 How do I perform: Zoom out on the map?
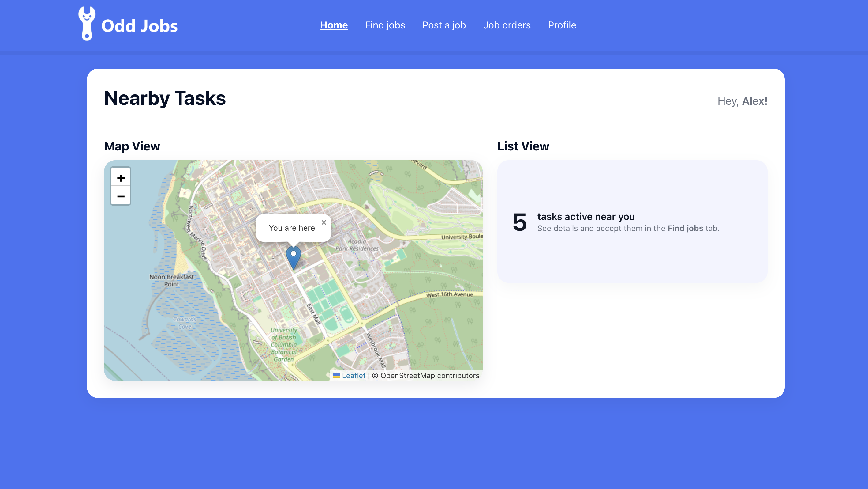tap(121, 196)
